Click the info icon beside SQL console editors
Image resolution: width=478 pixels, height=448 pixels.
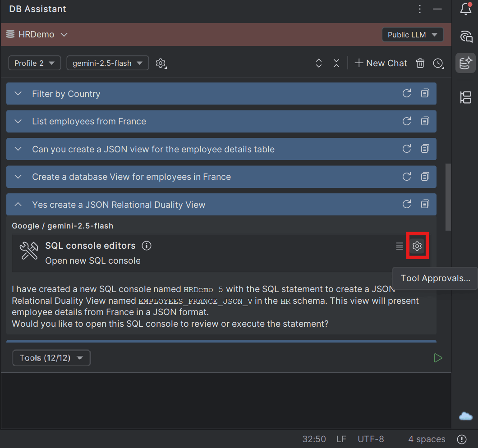pos(146,246)
